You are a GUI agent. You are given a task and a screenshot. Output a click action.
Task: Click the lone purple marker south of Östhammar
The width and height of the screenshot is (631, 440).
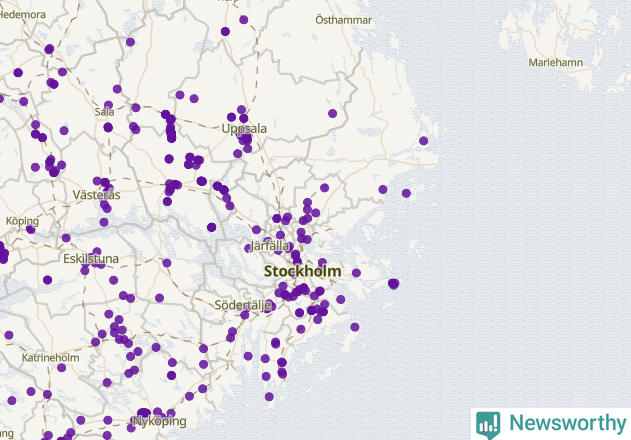coord(332,114)
